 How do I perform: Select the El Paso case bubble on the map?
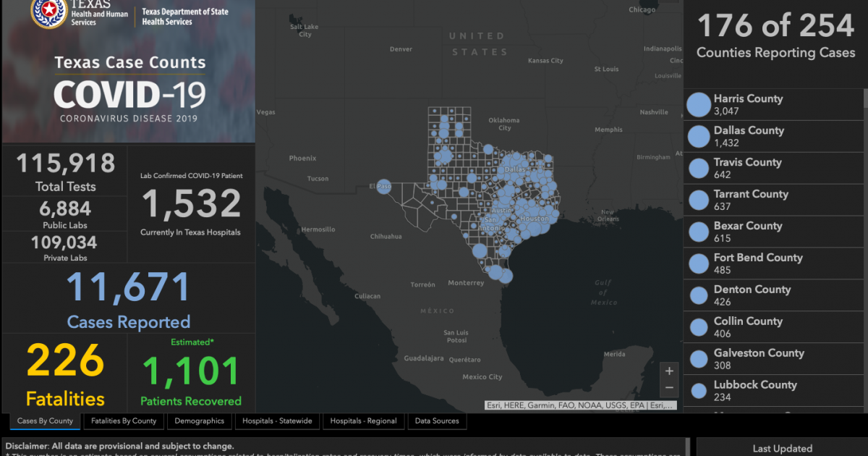click(383, 187)
